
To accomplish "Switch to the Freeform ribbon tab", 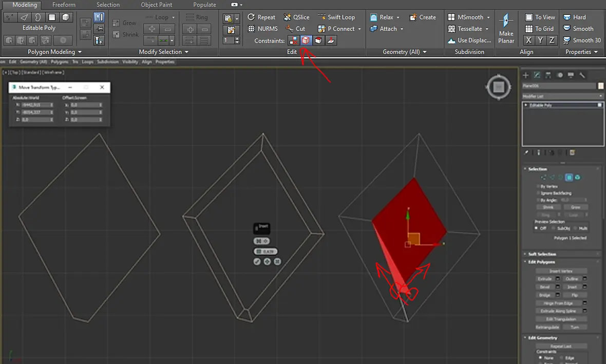I will [64, 5].
